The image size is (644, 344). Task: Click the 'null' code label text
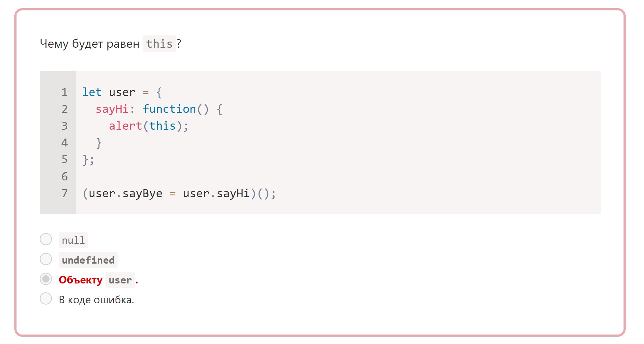(73, 240)
